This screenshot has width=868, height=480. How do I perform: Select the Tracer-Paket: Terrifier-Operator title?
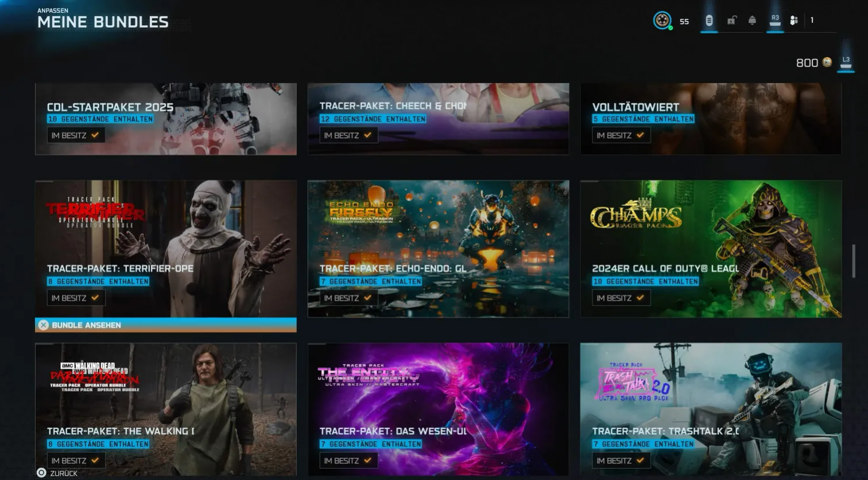(120, 268)
